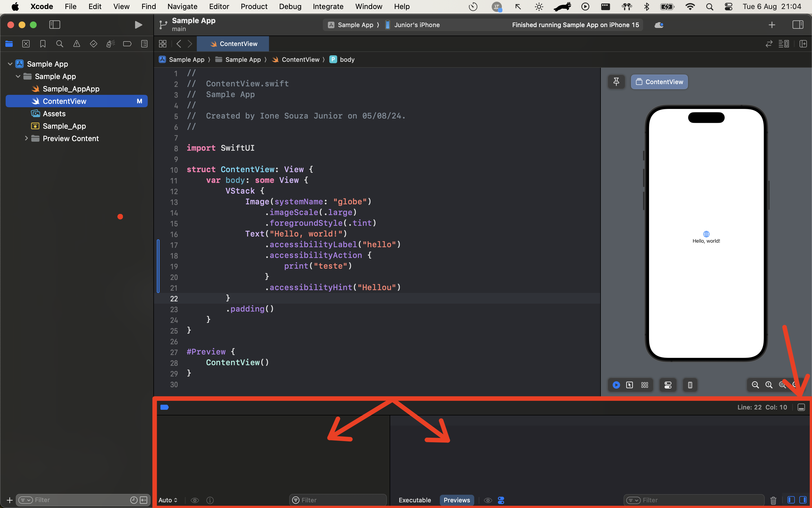Toggle Quick Look eye in variables view
Viewport: 812px width, 508px height.
[x=195, y=500]
